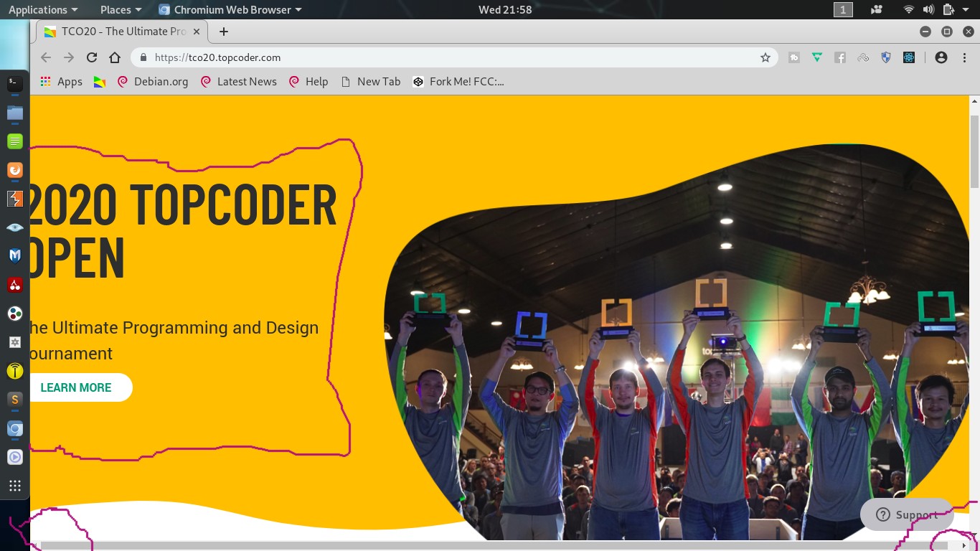Click workspace indicator 1 in the top bar
This screenshot has height=551, width=980.
click(843, 9)
